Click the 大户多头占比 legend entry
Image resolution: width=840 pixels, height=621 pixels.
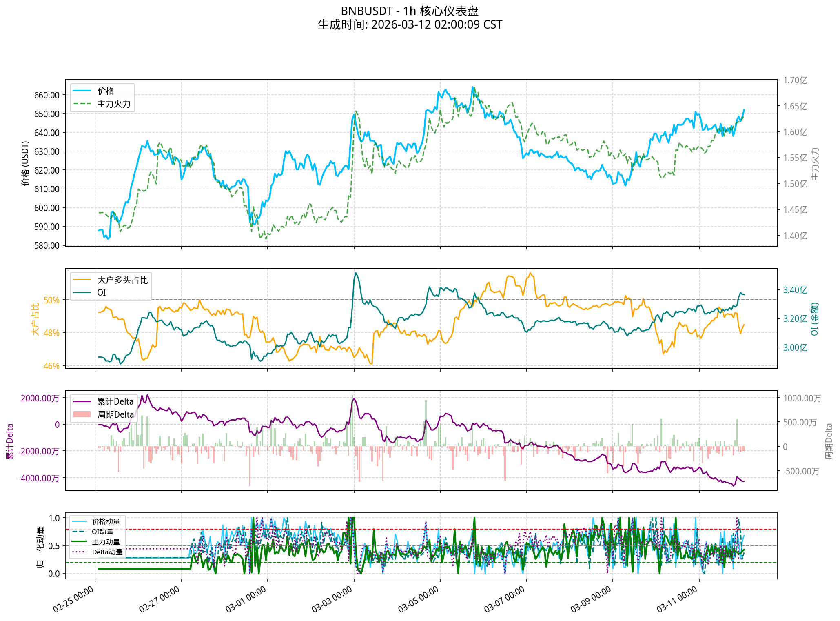coord(122,280)
